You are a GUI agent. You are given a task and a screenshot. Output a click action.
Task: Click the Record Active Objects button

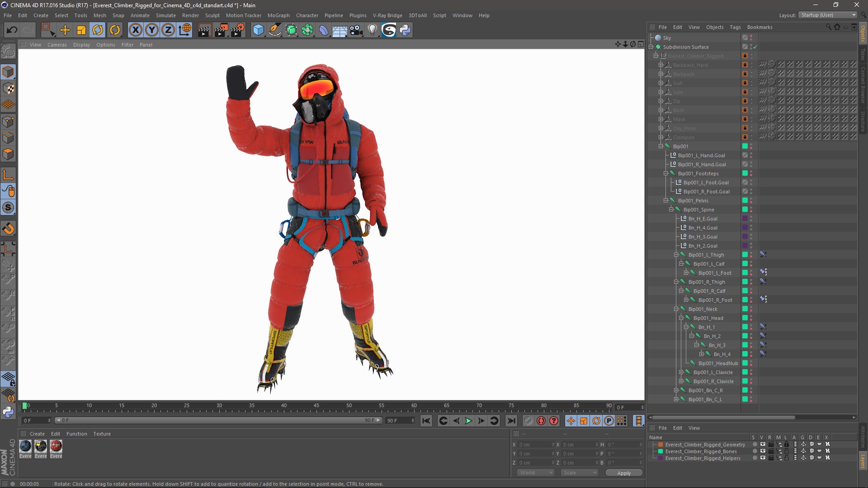(528, 421)
